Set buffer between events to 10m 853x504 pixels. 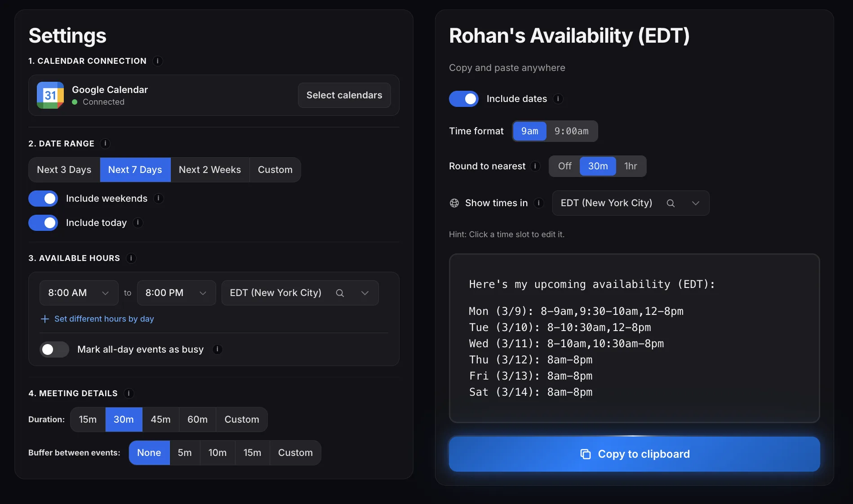click(x=217, y=452)
